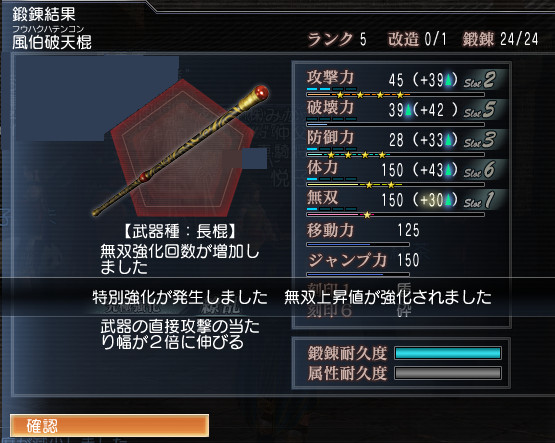Click the 鍛錬 24/24 counter
Viewport: 555px width, 443px height.
click(500, 39)
